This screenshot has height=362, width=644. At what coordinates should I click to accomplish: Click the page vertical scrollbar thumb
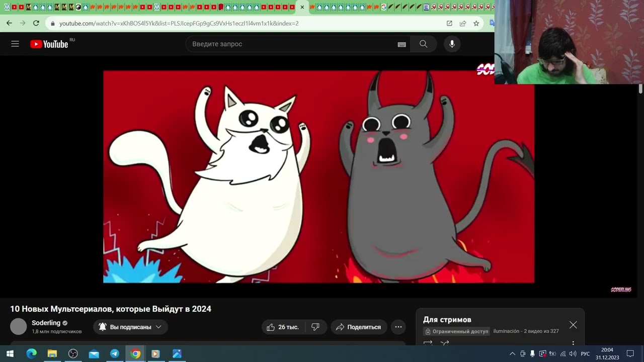coord(640,88)
